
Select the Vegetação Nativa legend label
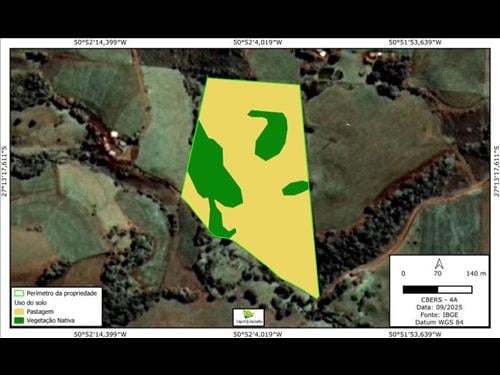(51, 320)
